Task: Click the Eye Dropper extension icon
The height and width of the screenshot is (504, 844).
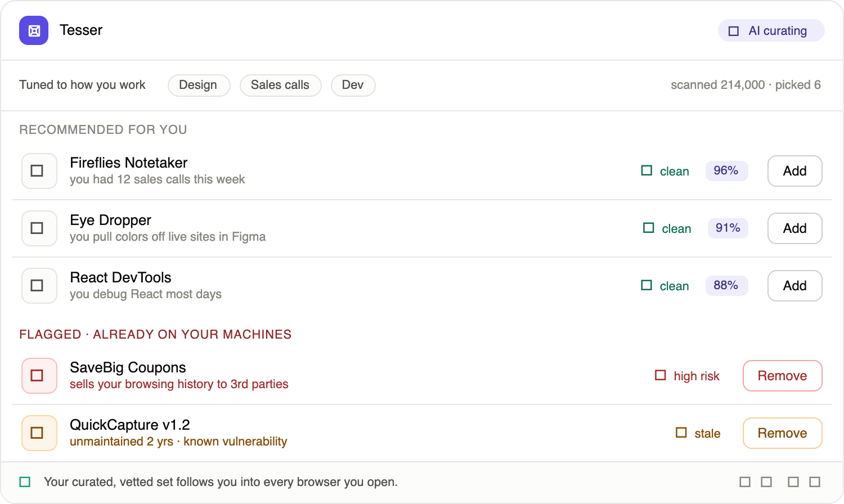Action: point(39,228)
